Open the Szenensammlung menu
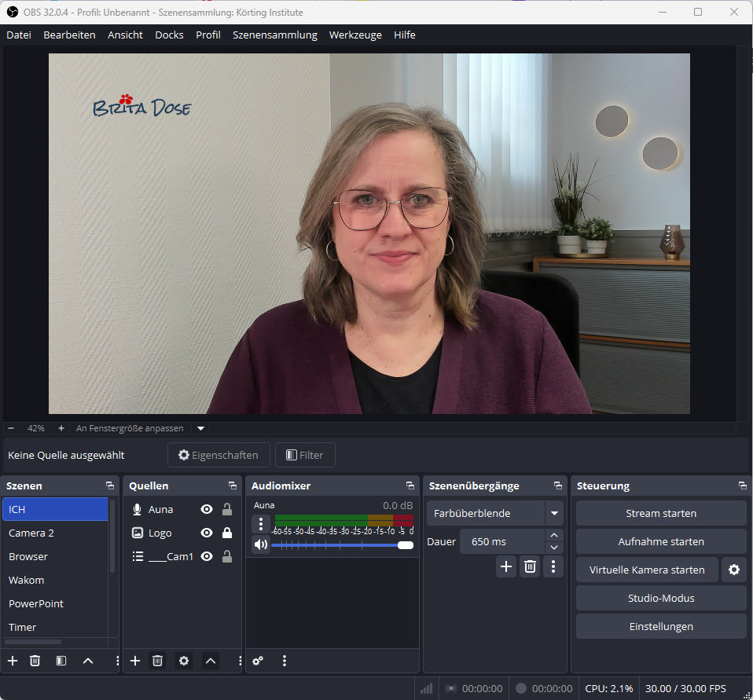The image size is (753, 700). click(x=275, y=35)
